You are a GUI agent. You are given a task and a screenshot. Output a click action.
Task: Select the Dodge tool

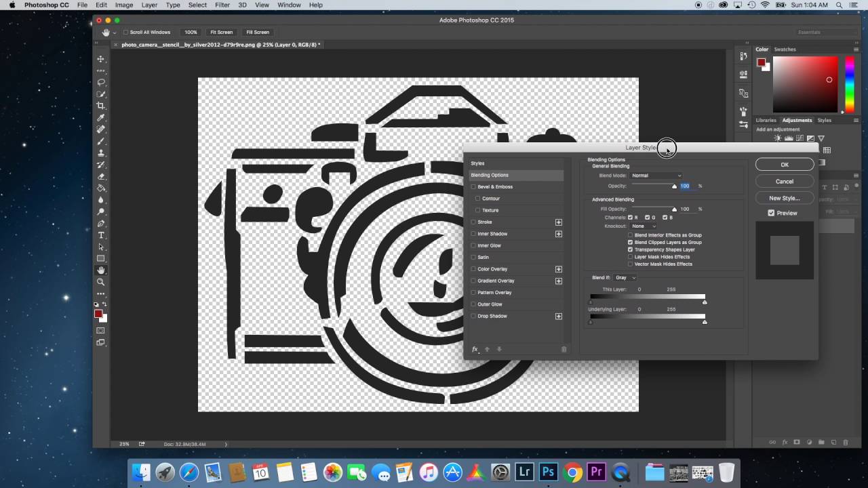point(101,211)
